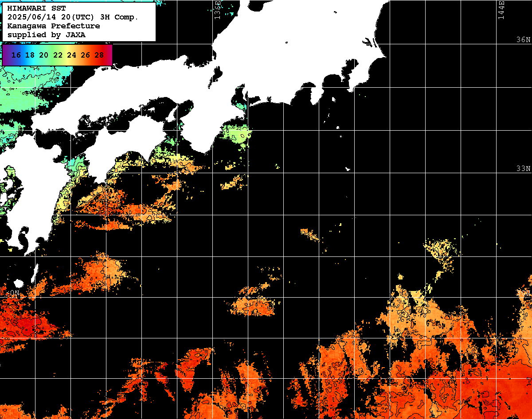Click the 24 value on temperature legend
532x419 pixels.
[x=71, y=55]
